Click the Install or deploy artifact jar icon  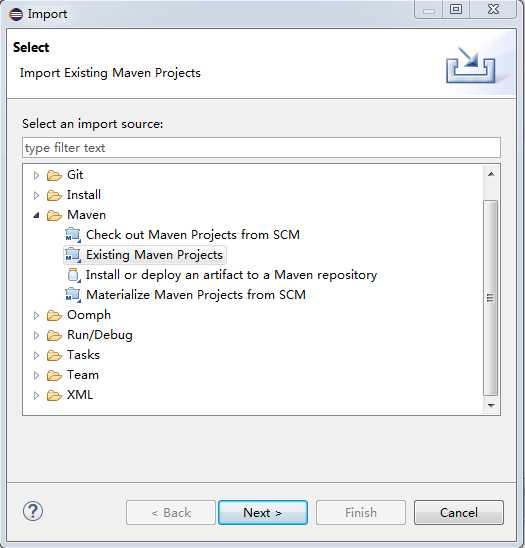point(74,275)
